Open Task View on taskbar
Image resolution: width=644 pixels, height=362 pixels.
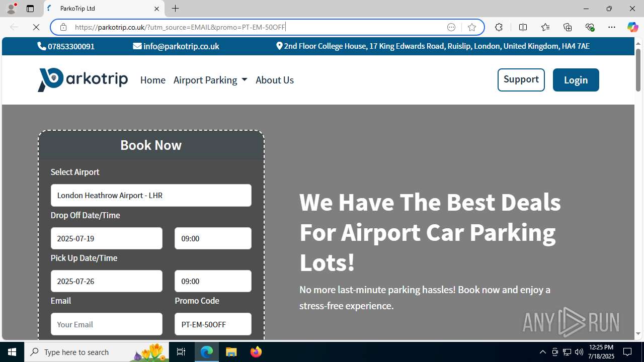coord(181,352)
